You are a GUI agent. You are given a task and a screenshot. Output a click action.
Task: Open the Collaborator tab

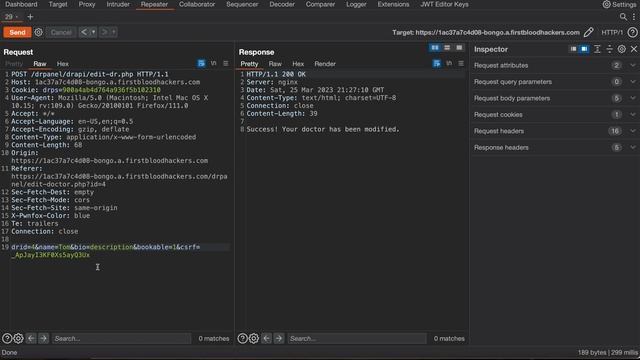[197, 4]
